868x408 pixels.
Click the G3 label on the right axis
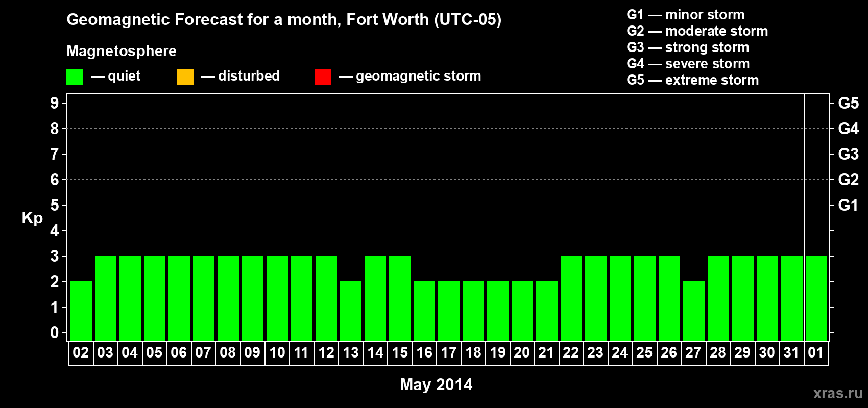[849, 154]
